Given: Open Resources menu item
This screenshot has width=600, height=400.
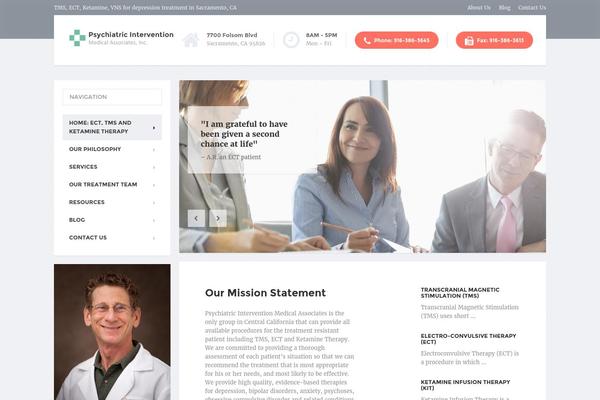Looking at the screenshot, I should [x=112, y=202].
